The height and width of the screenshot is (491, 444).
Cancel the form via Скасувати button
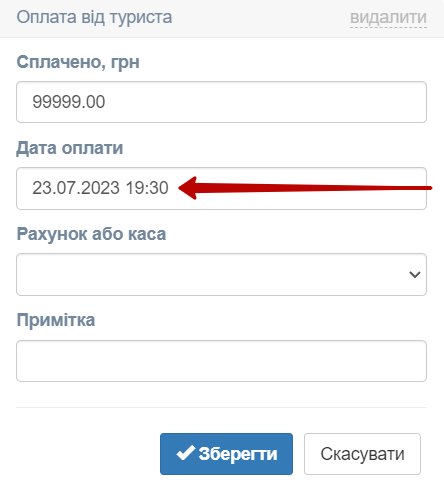point(362,454)
